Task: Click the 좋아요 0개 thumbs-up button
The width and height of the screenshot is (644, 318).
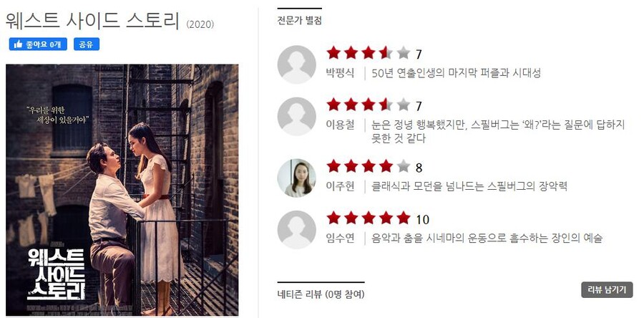Action: [38, 44]
